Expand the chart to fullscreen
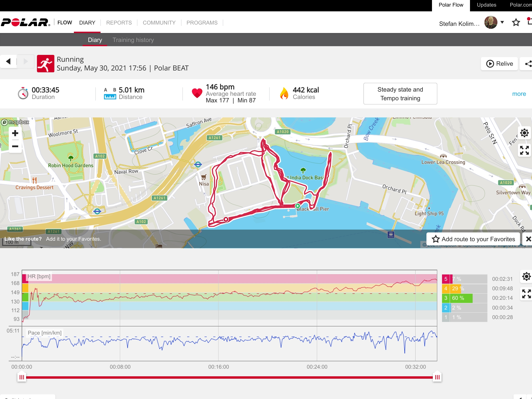532x399 pixels. coord(526,294)
